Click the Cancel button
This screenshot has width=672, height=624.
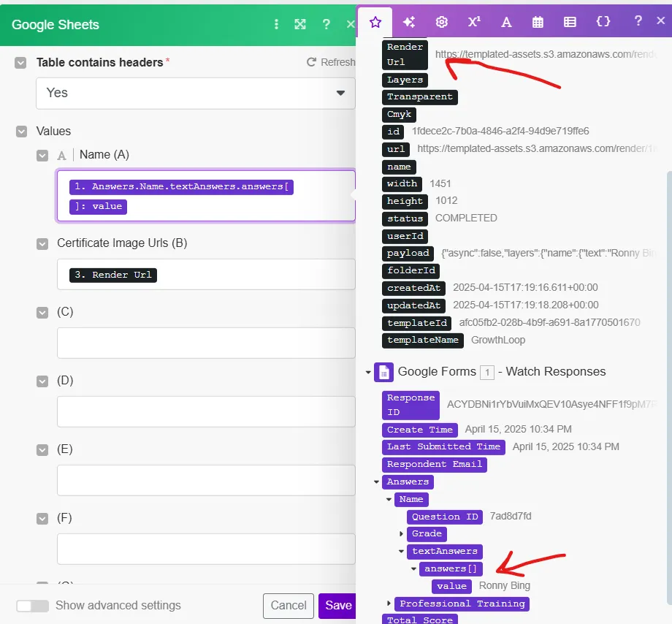pos(289,606)
